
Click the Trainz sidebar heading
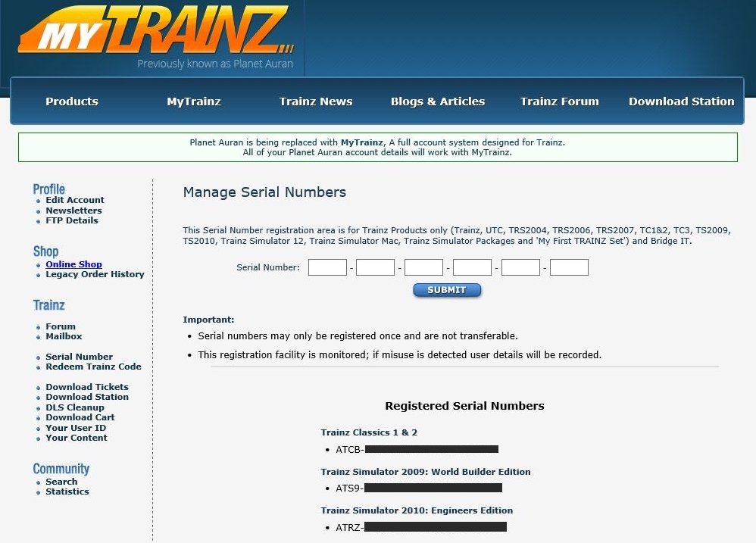(x=48, y=305)
